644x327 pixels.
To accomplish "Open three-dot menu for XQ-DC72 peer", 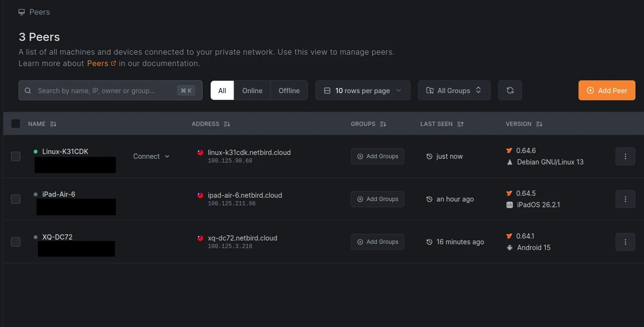I will [x=625, y=242].
